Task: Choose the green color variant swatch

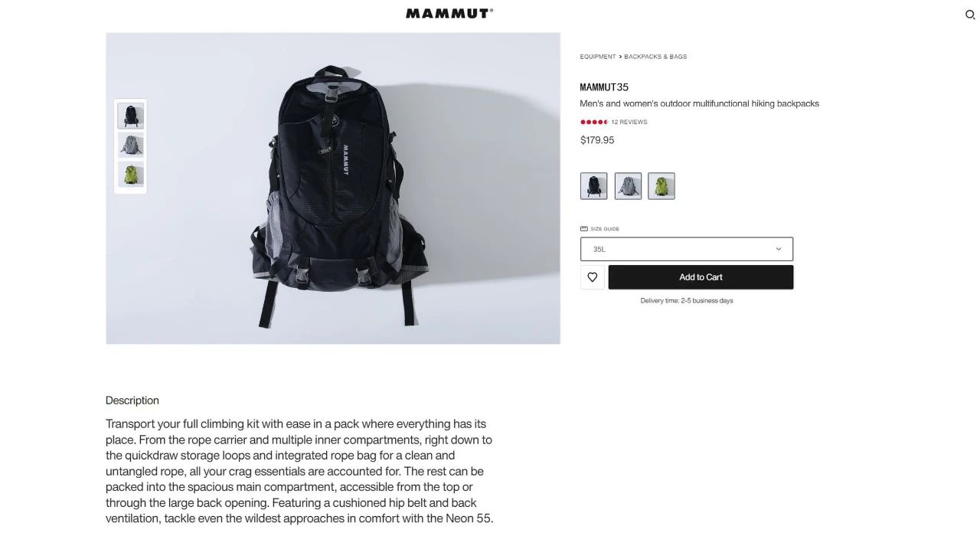Action: point(661,186)
